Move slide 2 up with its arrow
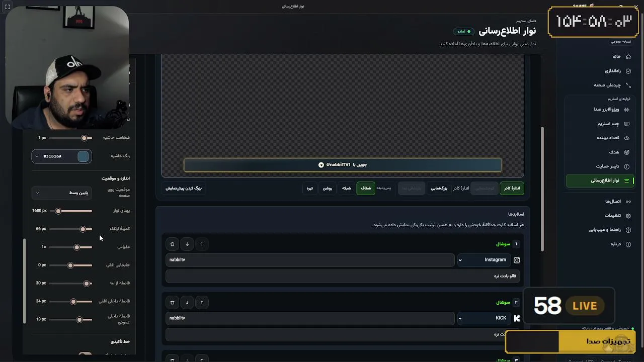 202,303
